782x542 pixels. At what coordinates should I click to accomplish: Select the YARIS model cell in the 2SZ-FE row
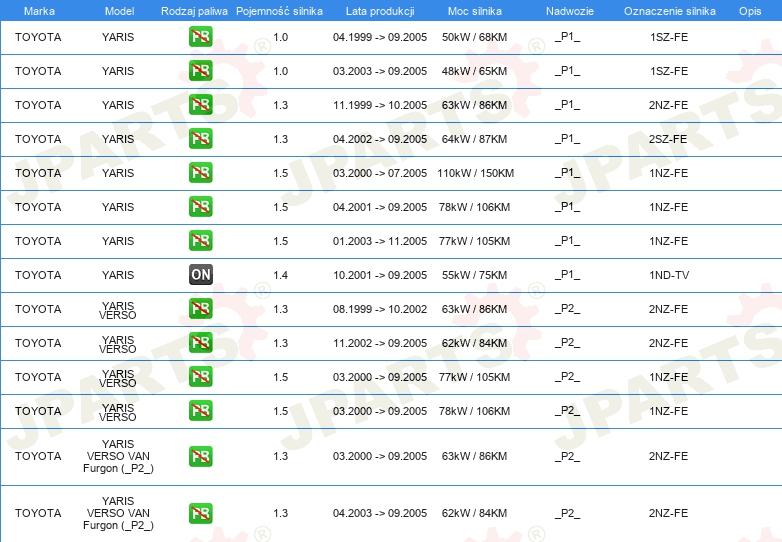point(118,139)
